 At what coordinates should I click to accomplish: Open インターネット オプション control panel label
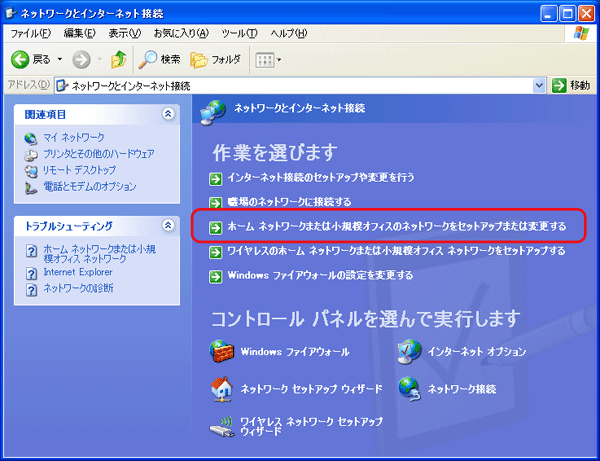(477, 352)
